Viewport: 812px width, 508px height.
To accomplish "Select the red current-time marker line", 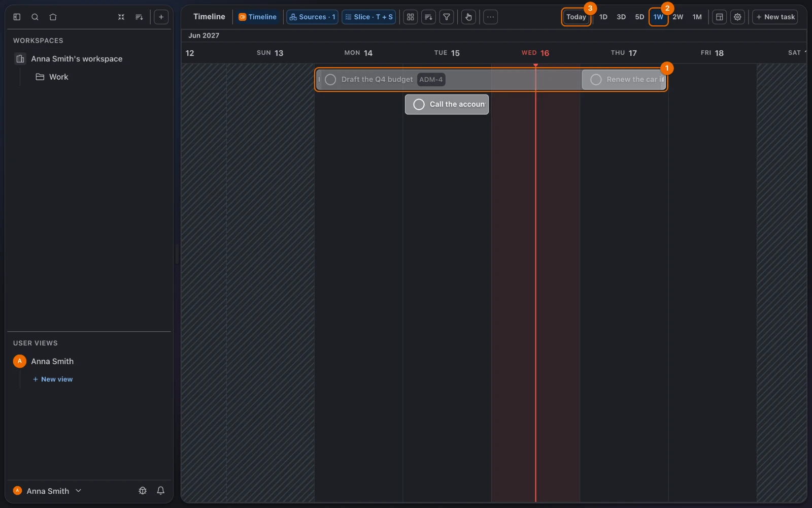I will [535, 282].
